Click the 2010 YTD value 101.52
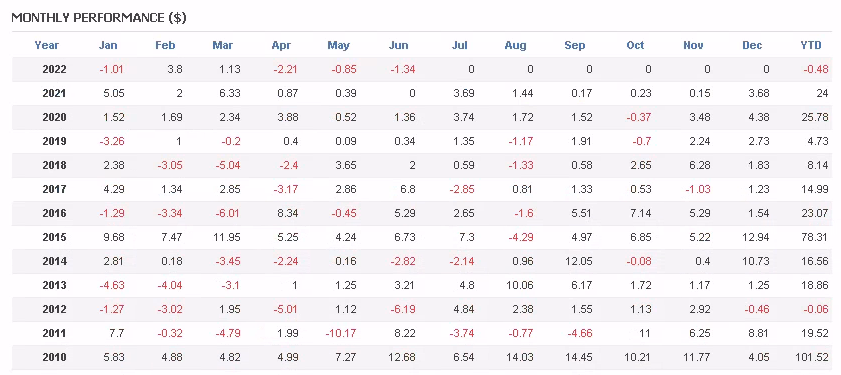This screenshot has width=841, height=375. (812, 357)
